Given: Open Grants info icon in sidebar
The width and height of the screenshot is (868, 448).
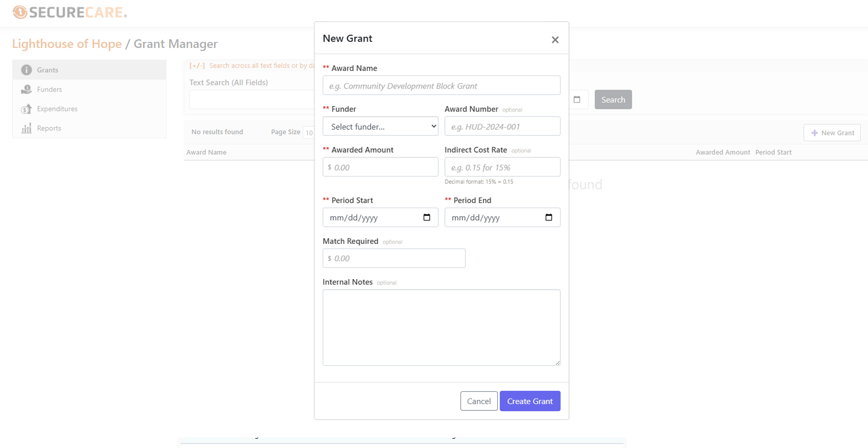Looking at the screenshot, I should [x=26, y=70].
